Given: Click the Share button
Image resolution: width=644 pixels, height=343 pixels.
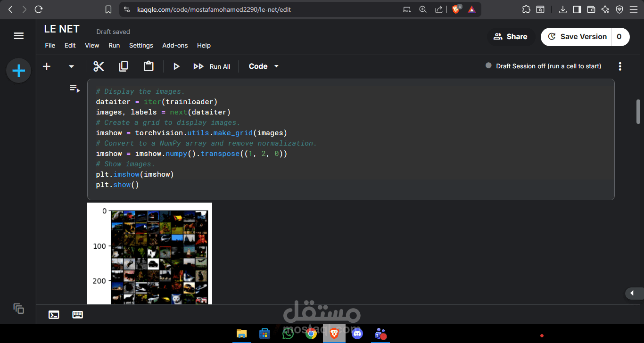Looking at the screenshot, I should coord(511,37).
